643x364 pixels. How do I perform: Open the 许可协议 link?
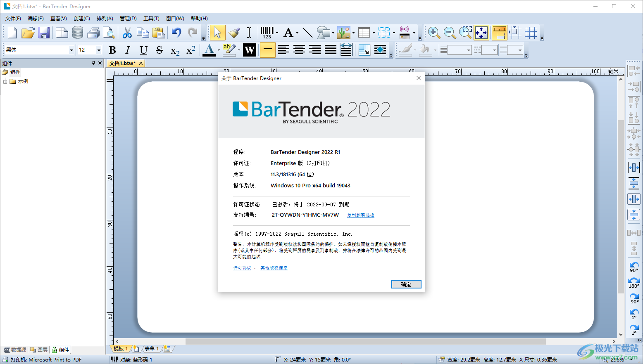[x=242, y=268]
